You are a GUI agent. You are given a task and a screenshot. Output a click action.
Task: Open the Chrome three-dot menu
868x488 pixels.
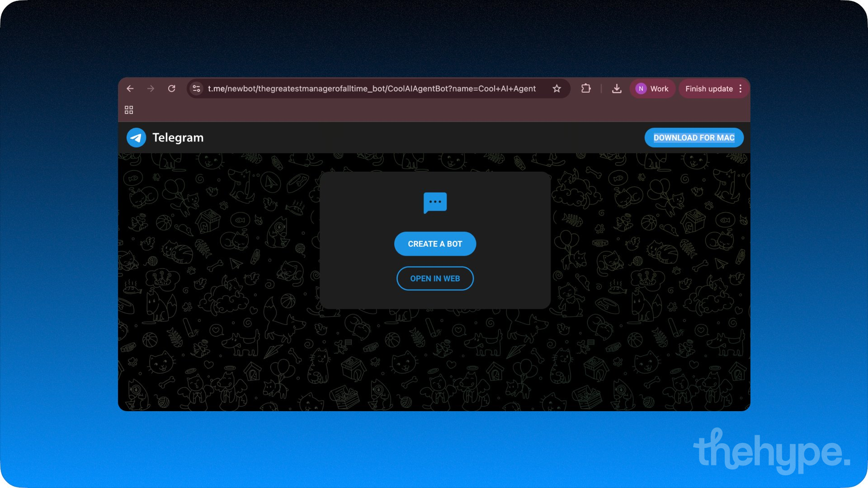click(741, 89)
